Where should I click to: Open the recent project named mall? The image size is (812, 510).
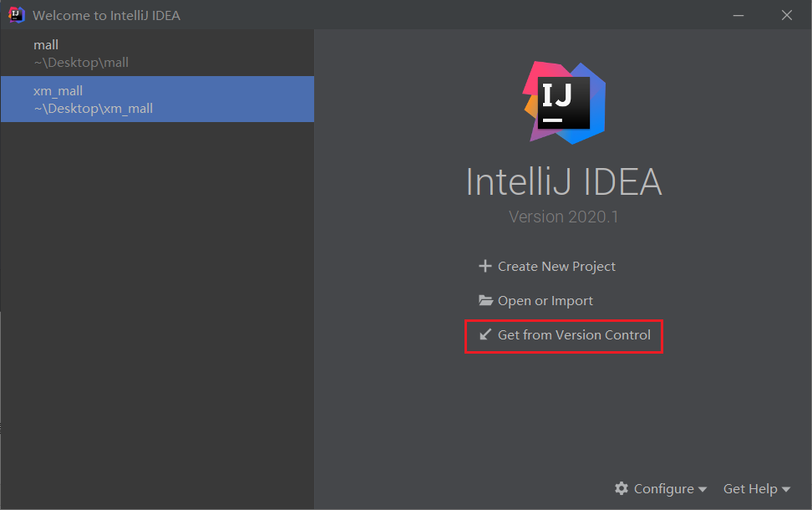click(x=157, y=54)
